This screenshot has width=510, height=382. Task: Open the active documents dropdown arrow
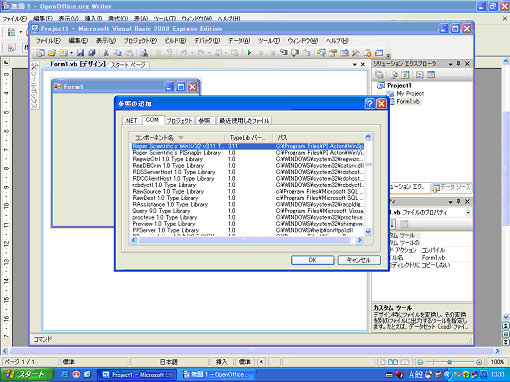click(x=355, y=65)
